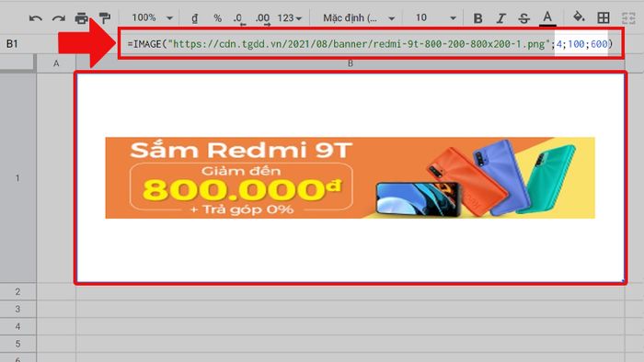This screenshot has width=644, height=362.
Task: Format as currency (đ)
Action: pos(195,18)
